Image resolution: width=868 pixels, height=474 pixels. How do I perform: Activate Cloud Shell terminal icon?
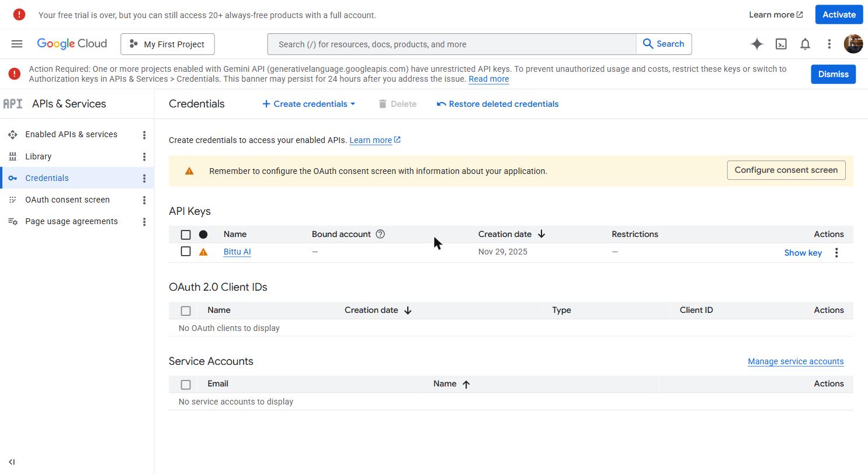coord(781,44)
